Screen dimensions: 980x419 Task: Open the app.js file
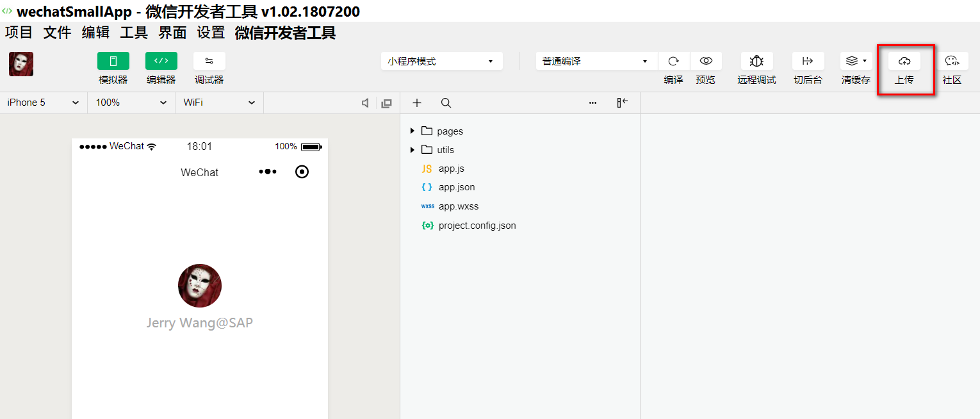point(452,168)
